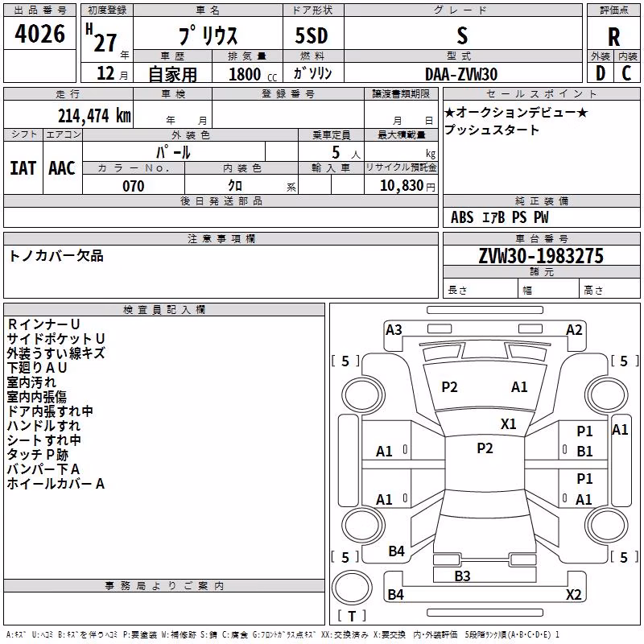Click interior rating C
Image resolution: width=644 pixels, height=644 pixels.
[626, 73]
